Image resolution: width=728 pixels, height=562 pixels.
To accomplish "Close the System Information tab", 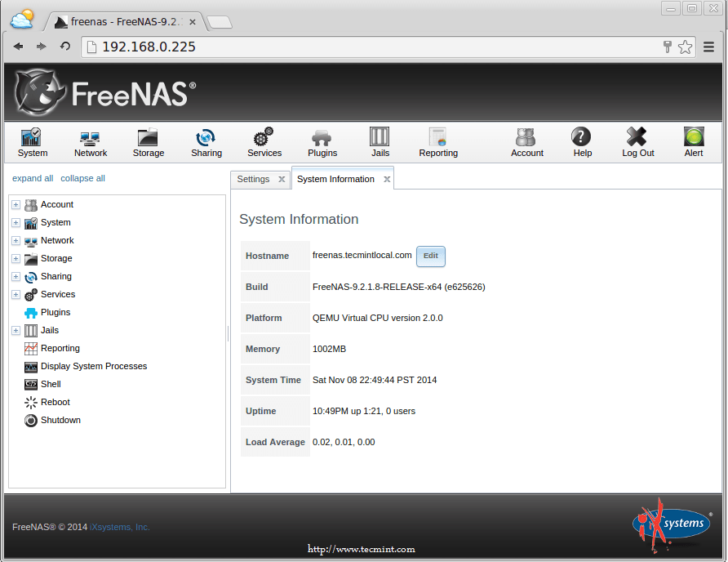I will 387,180.
